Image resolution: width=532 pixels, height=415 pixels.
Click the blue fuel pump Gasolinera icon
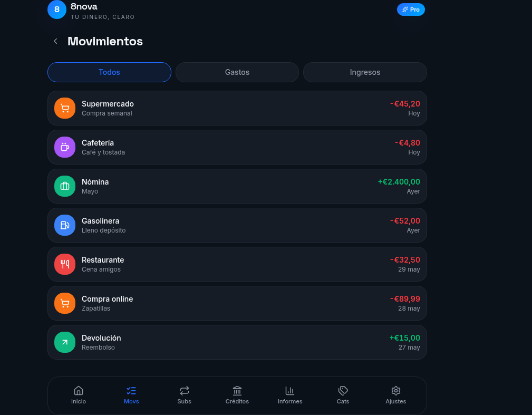click(65, 225)
